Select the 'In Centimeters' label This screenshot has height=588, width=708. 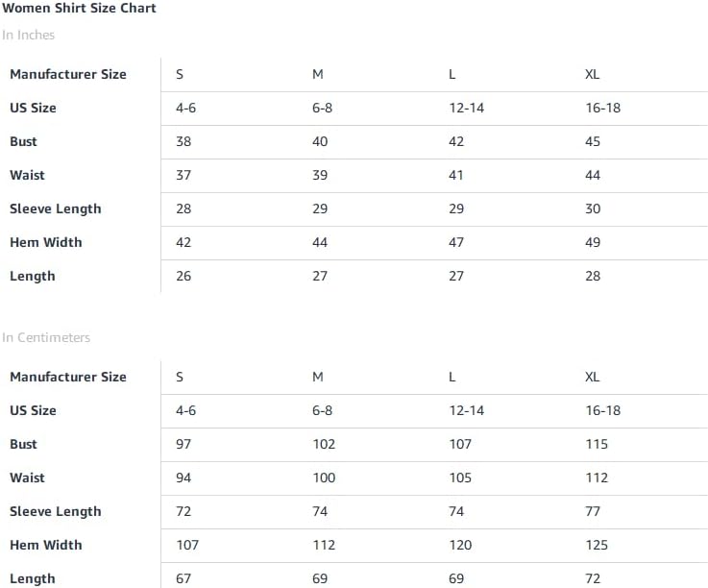pos(46,338)
